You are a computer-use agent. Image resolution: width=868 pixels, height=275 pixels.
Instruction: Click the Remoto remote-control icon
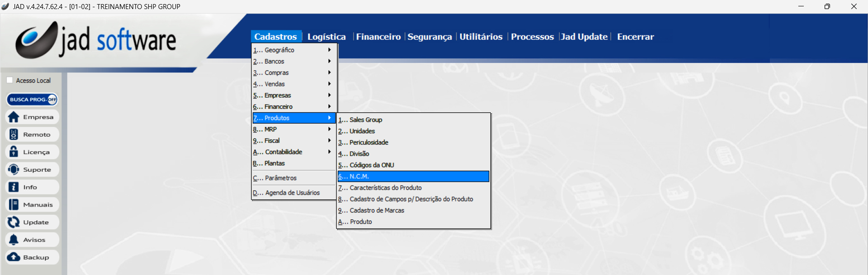point(14,135)
